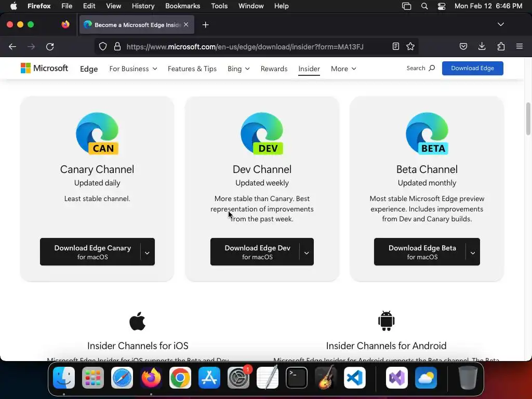
Task: Open Launchpad from the dock
Action: click(x=93, y=378)
